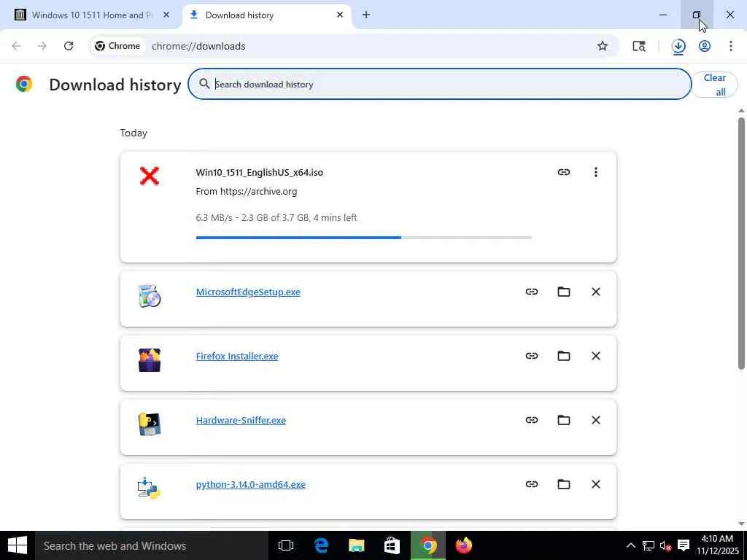
Task: Select the Download history tab
Action: (x=267, y=15)
